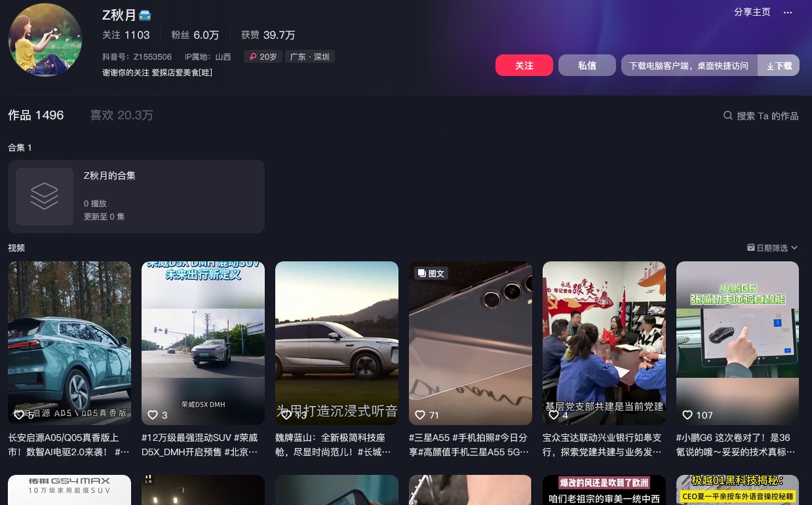The image size is (812, 505).
Task: Click the search magnifier icon
Action: pyautogui.click(x=727, y=115)
